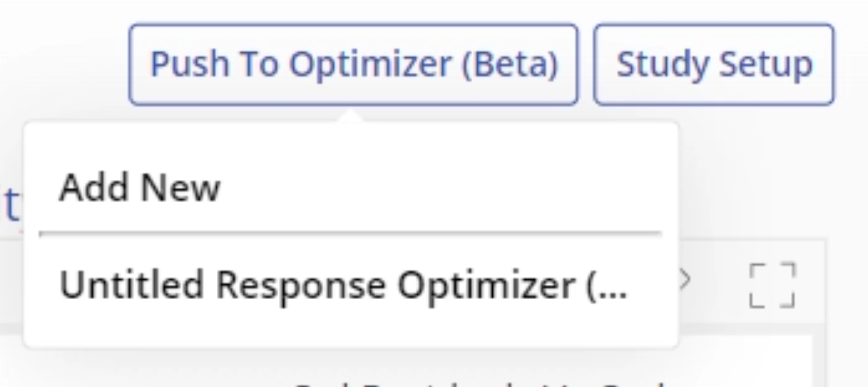The height and width of the screenshot is (387, 868).
Task: Open the Push To Optimizer (Beta) dropdown
Action: coord(354,64)
